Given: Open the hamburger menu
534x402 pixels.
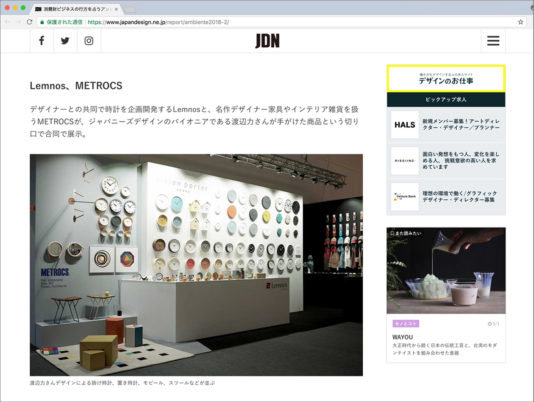Looking at the screenshot, I should [493, 41].
